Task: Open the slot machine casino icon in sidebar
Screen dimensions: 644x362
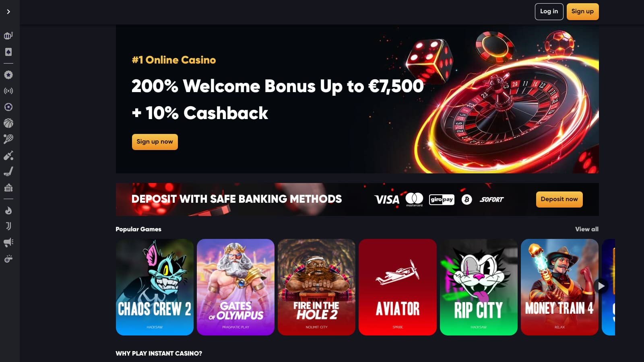Action: pos(8,35)
